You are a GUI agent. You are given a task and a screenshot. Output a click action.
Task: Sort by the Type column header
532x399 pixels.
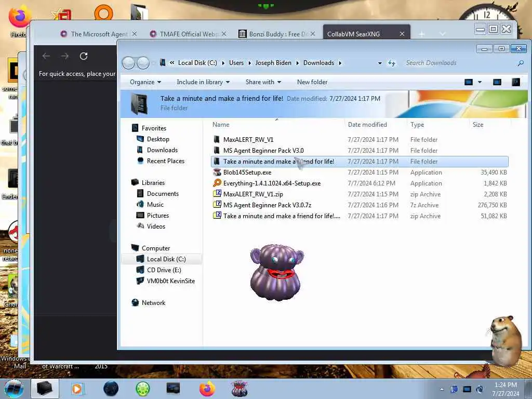coord(417,125)
